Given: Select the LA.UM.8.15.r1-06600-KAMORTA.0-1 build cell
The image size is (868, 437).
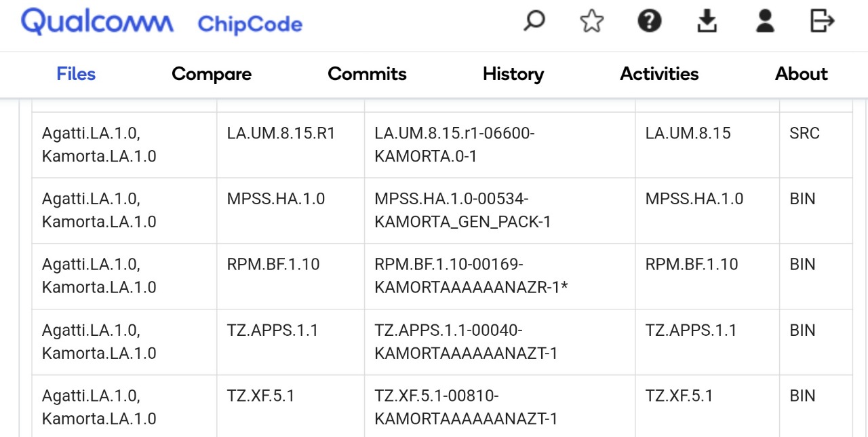Looking at the screenshot, I should tap(500, 145).
